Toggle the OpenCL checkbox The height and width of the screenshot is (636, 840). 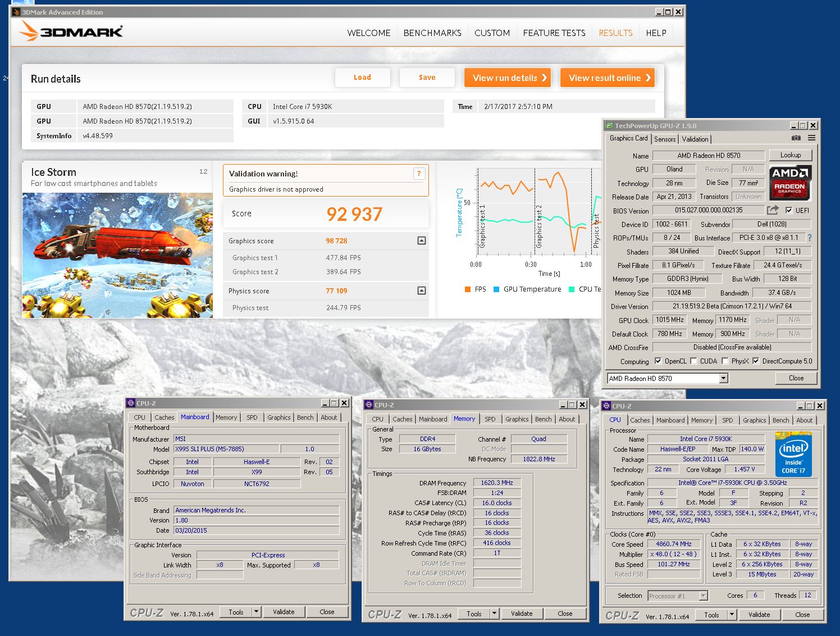click(658, 361)
